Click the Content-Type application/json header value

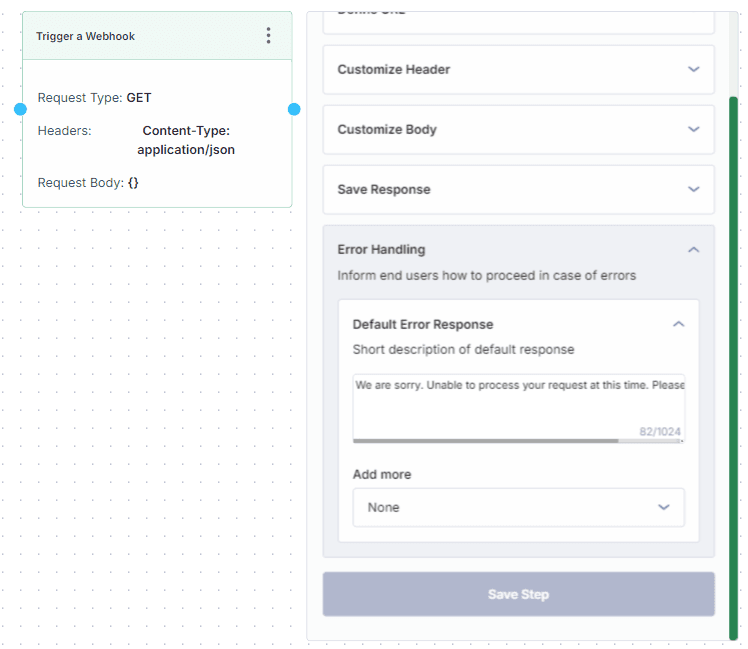[x=186, y=140]
